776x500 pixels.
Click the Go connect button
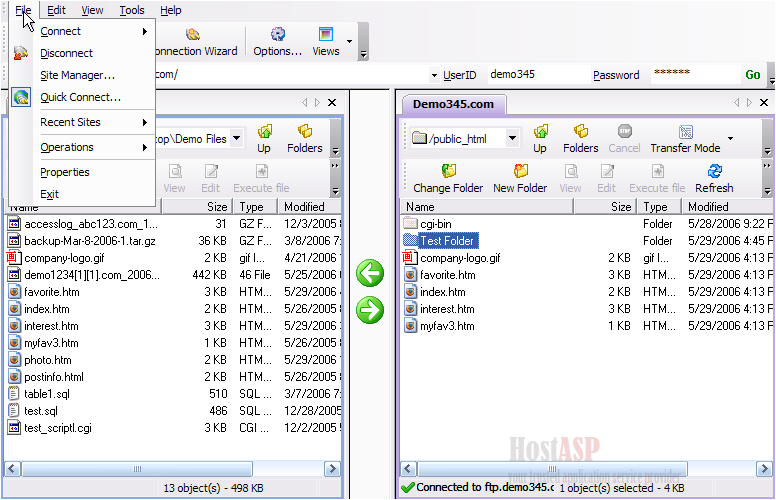(752, 75)
